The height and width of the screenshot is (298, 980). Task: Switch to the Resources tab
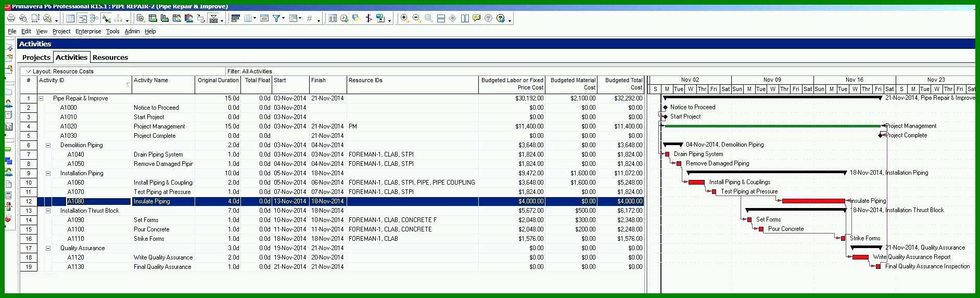[x=110, y=57]
